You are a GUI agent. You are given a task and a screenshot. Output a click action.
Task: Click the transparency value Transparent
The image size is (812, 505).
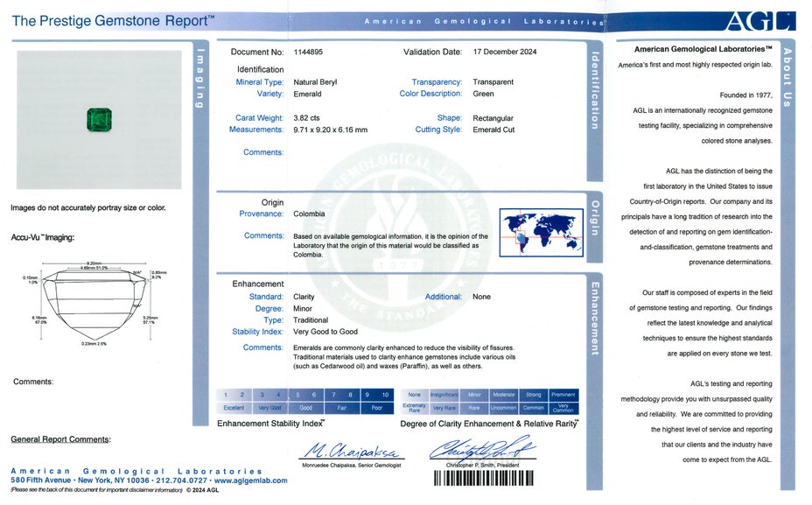pyautogui.click(x=493, y=82)
